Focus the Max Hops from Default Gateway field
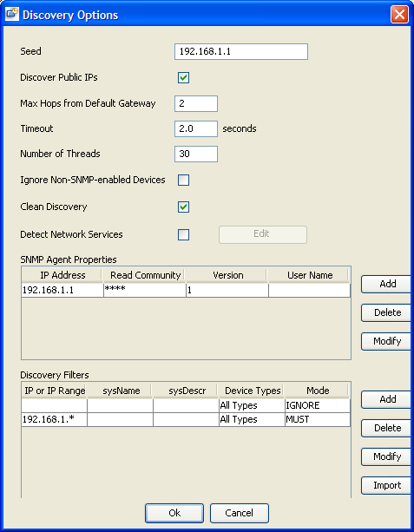 (196, 103)
